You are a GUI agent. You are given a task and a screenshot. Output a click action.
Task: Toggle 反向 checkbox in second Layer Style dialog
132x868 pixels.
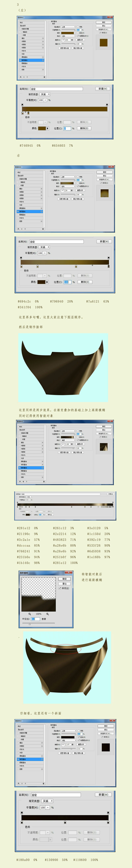click(78, 183)
